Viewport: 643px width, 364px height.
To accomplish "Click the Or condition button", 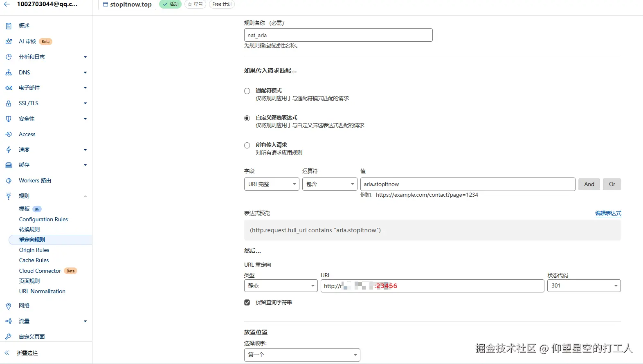I will pos(612,184).
